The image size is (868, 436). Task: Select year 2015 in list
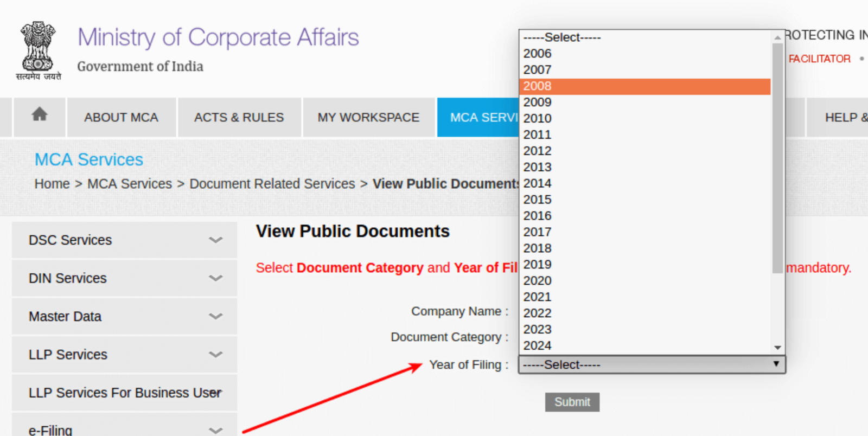tap(645, 200)
